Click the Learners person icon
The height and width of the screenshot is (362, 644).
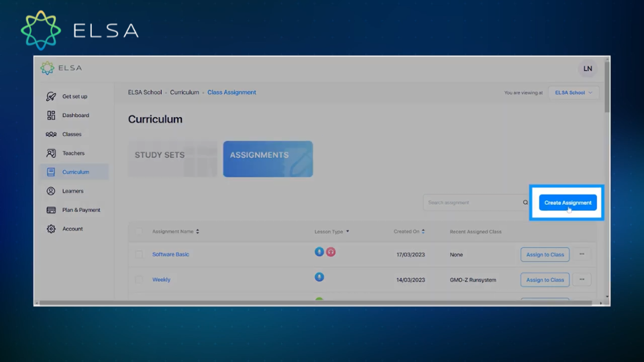point(51,191)
